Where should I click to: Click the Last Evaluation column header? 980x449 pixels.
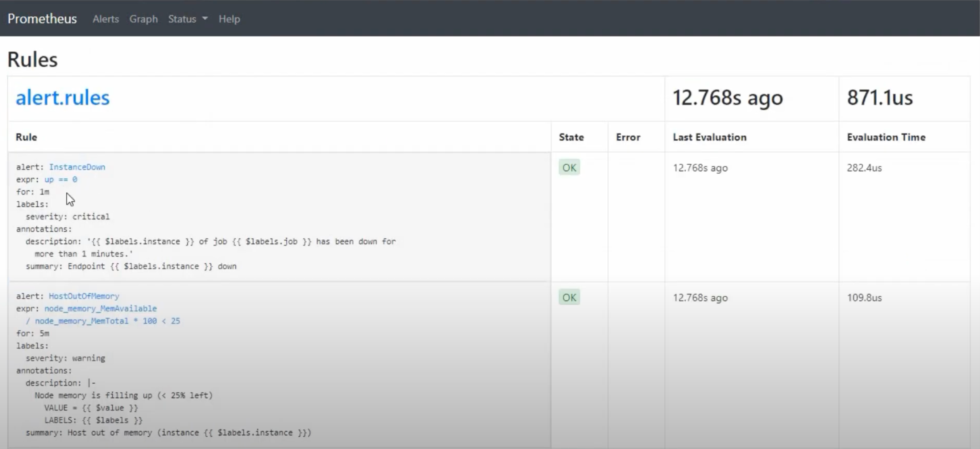tap(710, 137)
